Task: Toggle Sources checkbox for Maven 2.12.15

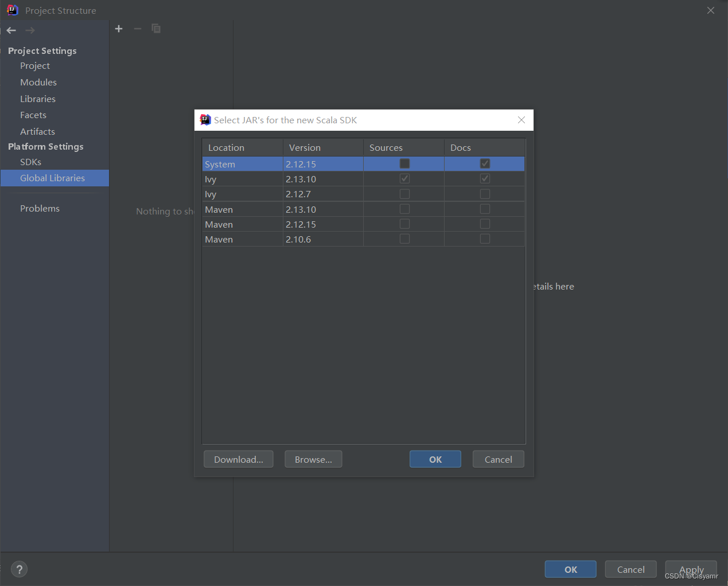Action: tap(404, 224)
